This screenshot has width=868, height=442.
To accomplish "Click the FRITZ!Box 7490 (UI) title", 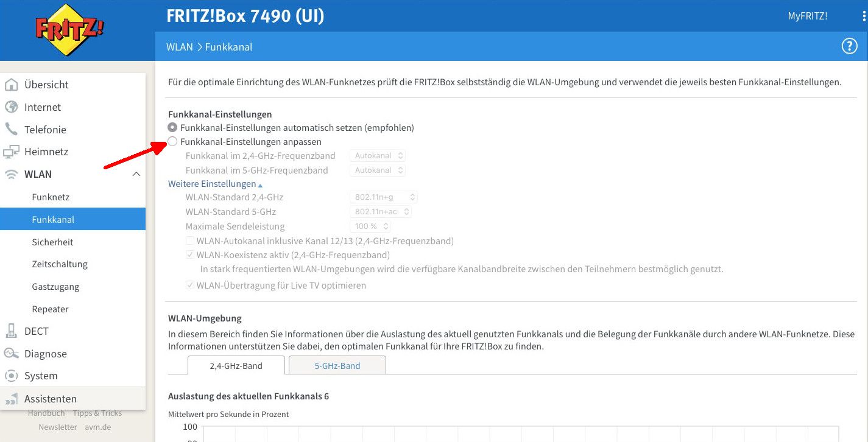I will 245,16.
